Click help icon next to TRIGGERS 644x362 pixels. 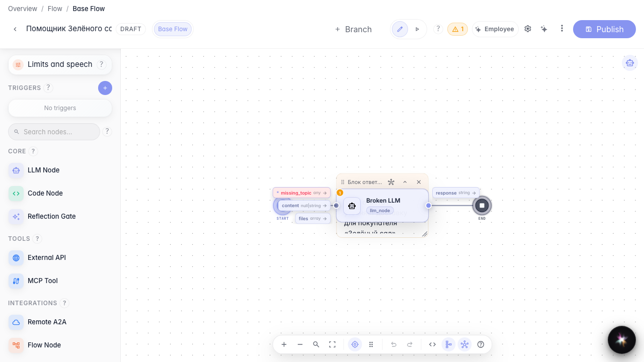pos(48,88)
